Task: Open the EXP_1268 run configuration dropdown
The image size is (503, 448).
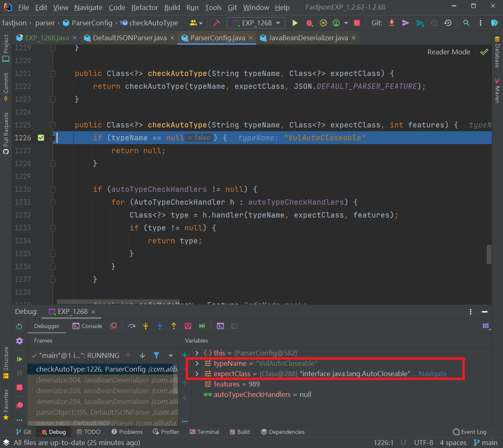Action: pyautogui.click(x=256, y=23)
